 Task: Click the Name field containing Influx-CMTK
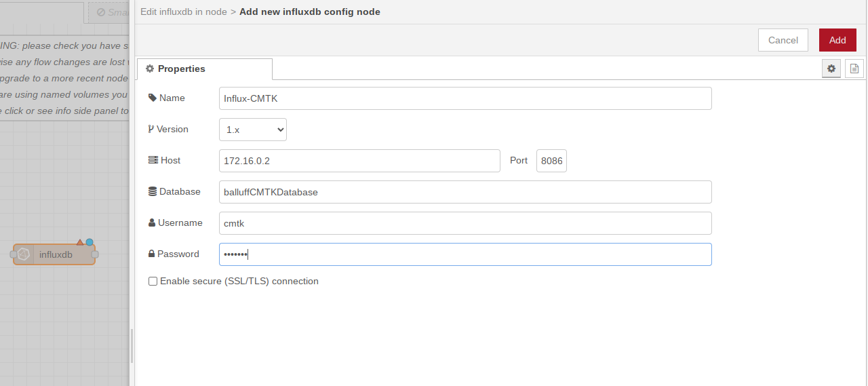click(465, 98)
